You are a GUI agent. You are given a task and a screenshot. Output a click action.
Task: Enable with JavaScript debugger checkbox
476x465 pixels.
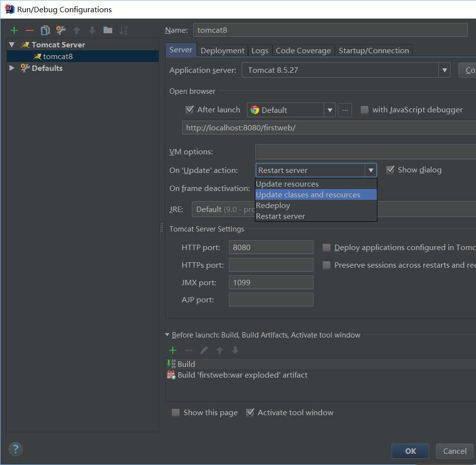click(x=364, y=109)
